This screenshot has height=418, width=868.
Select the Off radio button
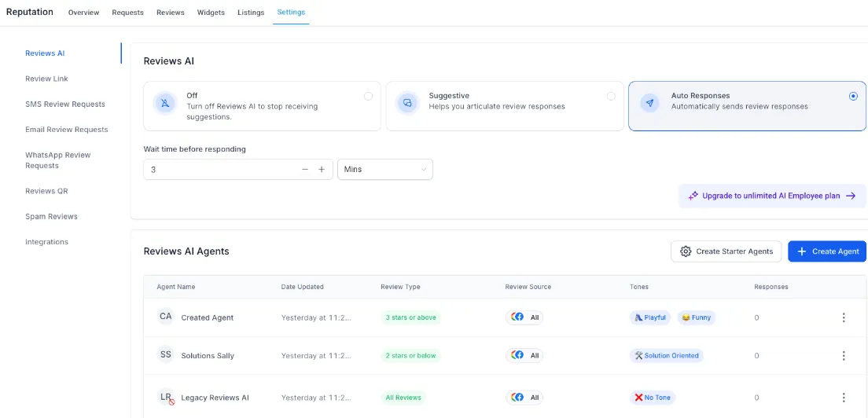(x=368, y=96)
